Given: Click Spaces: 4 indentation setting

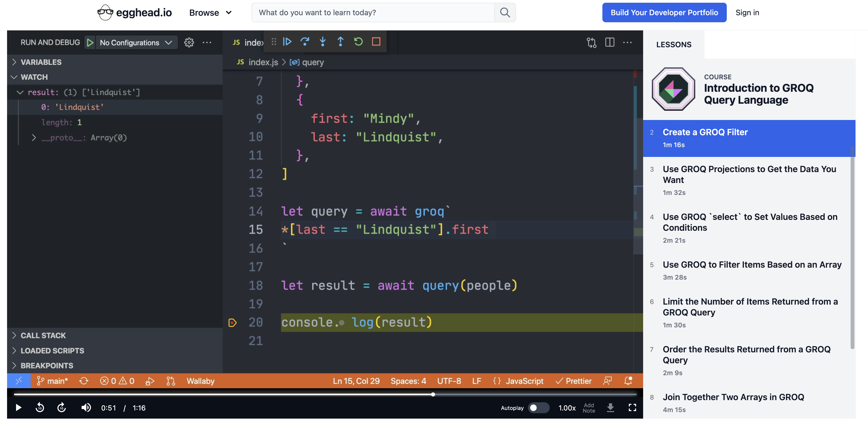Looking at the screenshot, I should 408,381.
